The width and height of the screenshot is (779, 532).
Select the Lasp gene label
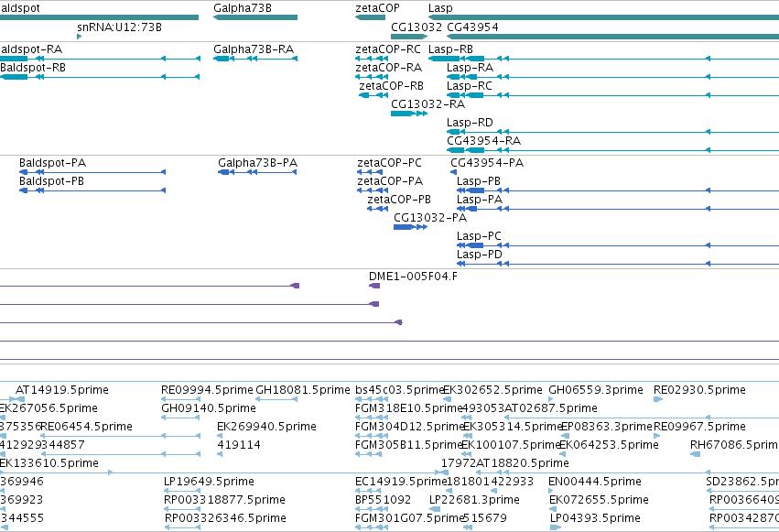[x=440, y=8]
